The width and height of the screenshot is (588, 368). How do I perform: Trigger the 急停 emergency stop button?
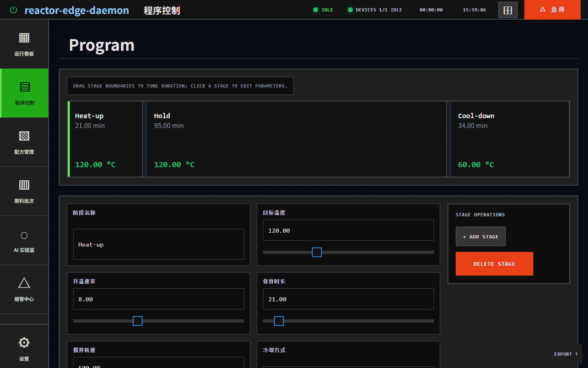coord(552,9)
